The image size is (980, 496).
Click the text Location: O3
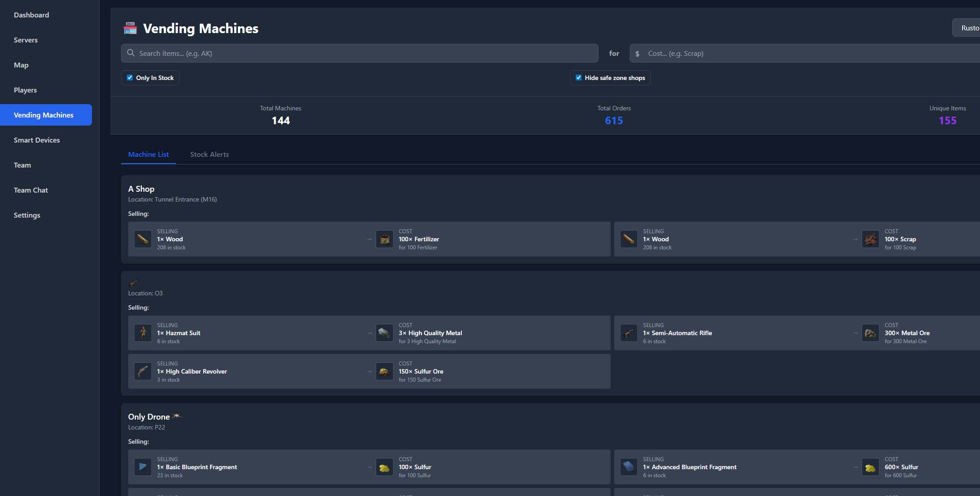tap(145, 293)
